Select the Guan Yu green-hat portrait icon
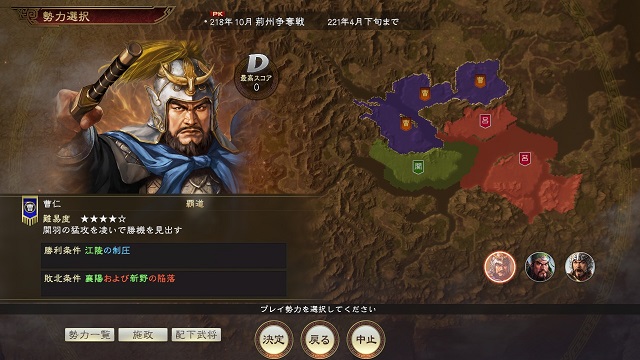 (540, 267)
